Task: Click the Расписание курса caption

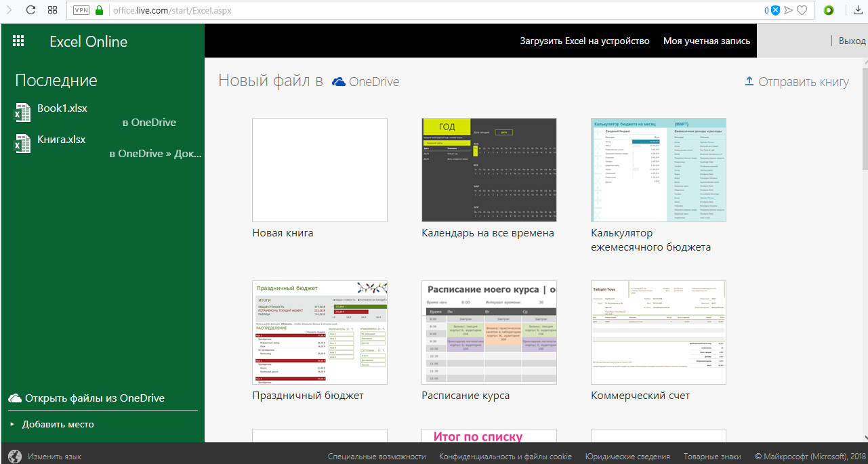Action: point(466,396)
